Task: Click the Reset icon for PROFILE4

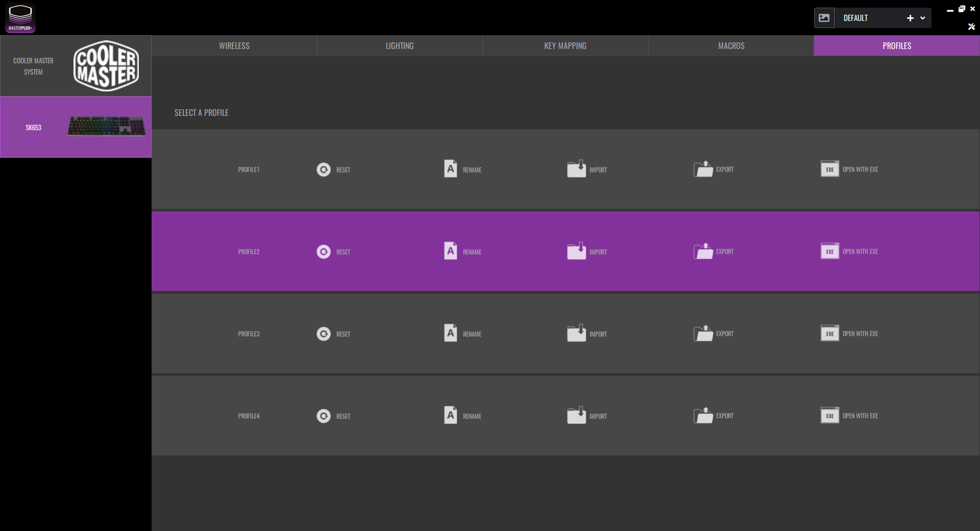Action: coord(324,416)
